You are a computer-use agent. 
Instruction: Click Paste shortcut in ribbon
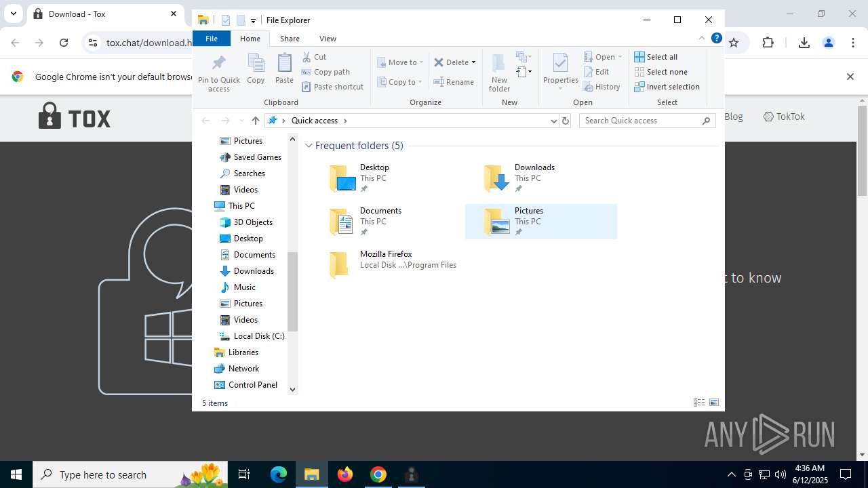(x=332, y=87)
